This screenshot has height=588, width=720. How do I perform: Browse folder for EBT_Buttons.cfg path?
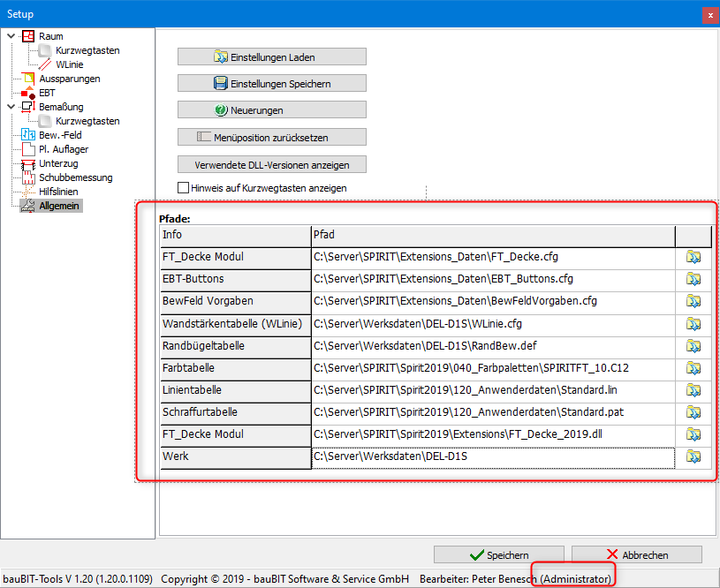(693, 279)
